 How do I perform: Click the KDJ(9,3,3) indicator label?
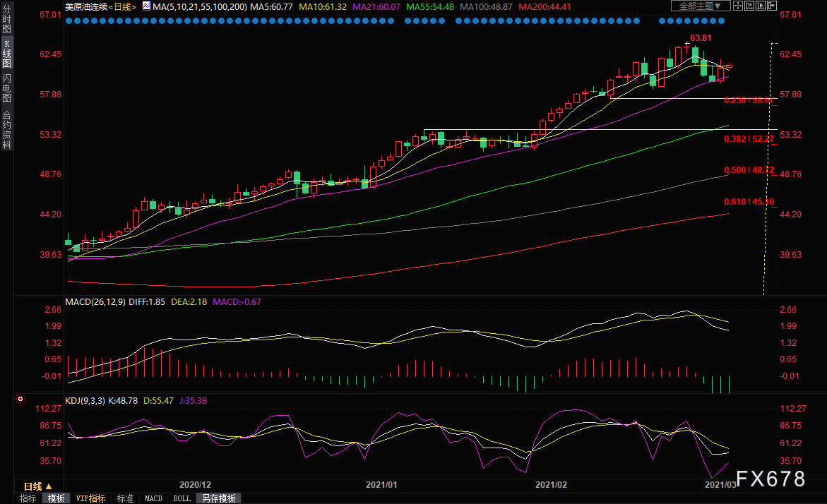[x=85, y=401]
